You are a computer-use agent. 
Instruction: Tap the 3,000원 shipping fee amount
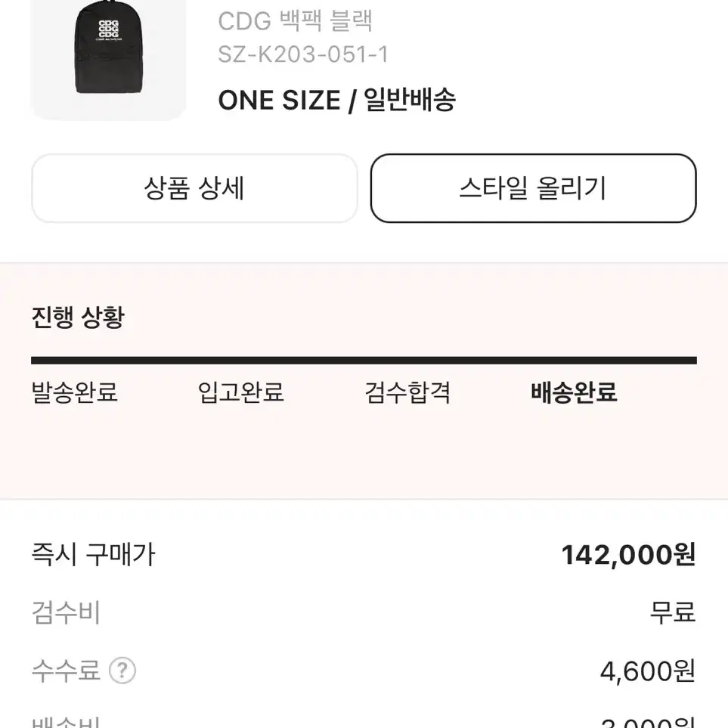(x=648, y=723)
